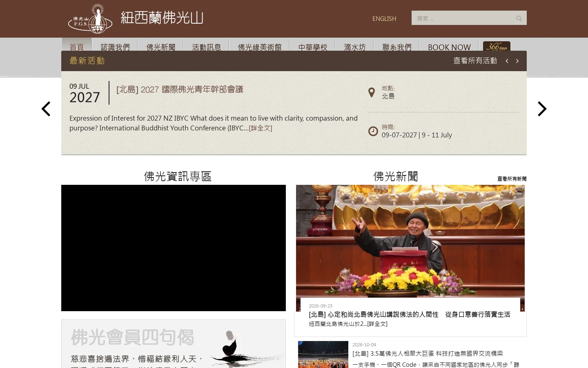Open the 佛光緣美術館 menu item

260,47
